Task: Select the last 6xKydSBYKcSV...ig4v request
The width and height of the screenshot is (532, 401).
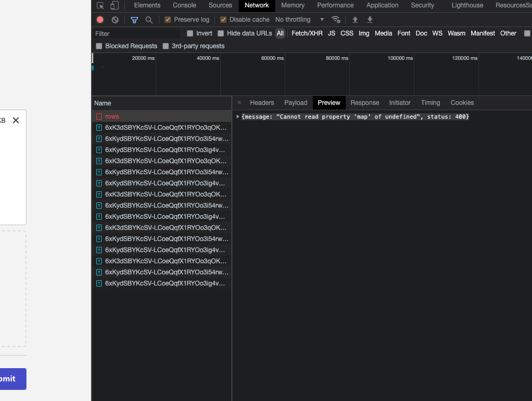Action: tap(162, 283)
